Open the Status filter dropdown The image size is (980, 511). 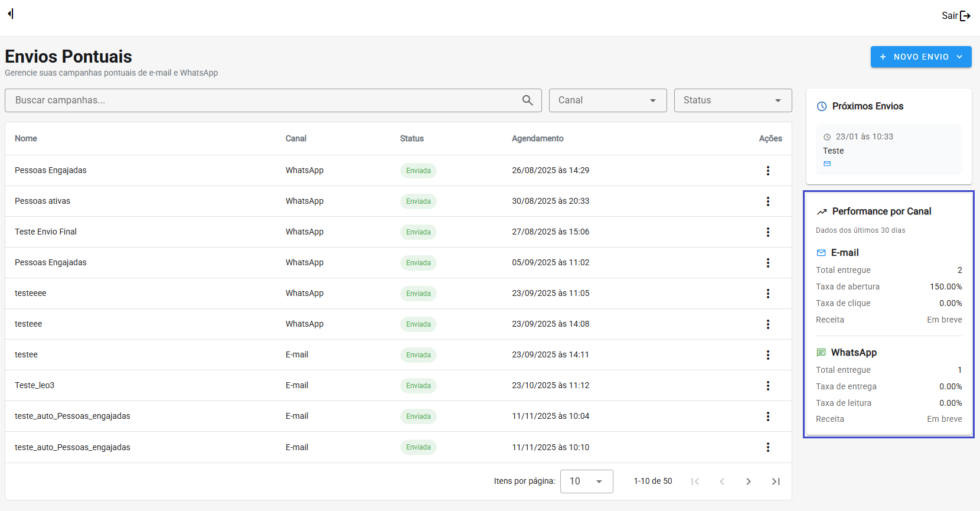pyautogui.click(x=733, y=100)
